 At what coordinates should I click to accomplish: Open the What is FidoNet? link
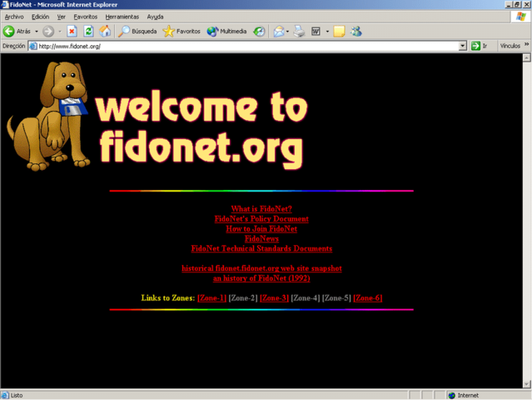click(x=261, y=209)
